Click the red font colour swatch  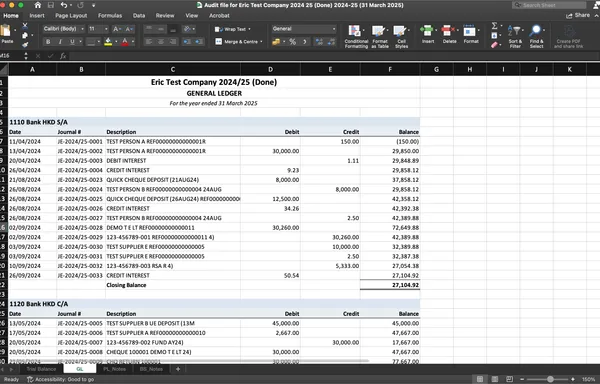click(x=125, y=42)
